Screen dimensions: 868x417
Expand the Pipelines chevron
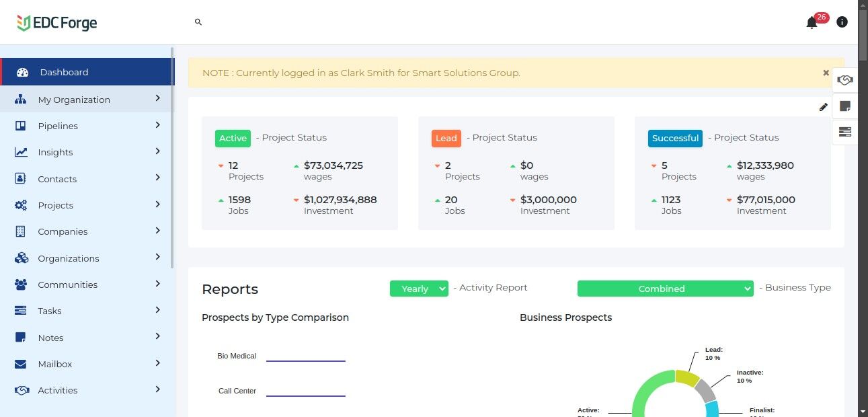pyautogui.click(x=158, y=125)
